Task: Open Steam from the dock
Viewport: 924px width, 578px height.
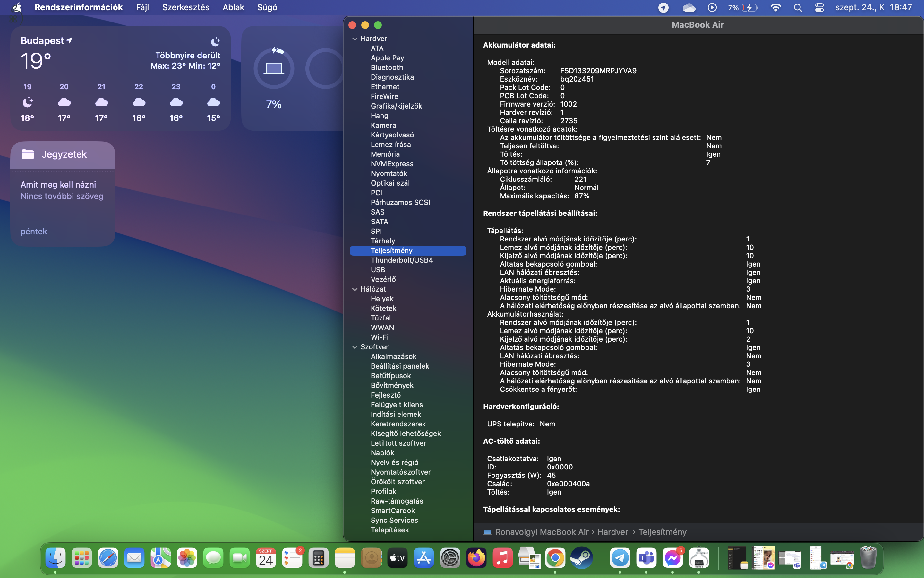Action: tap(581, 558)
